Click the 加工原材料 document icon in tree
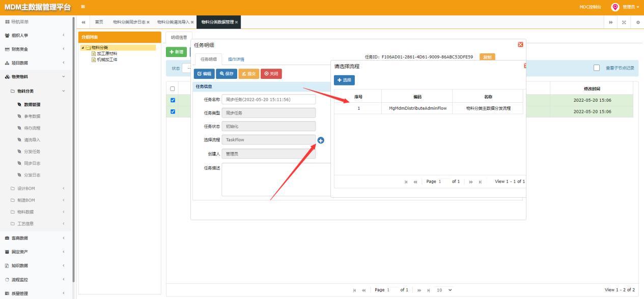 93,53
